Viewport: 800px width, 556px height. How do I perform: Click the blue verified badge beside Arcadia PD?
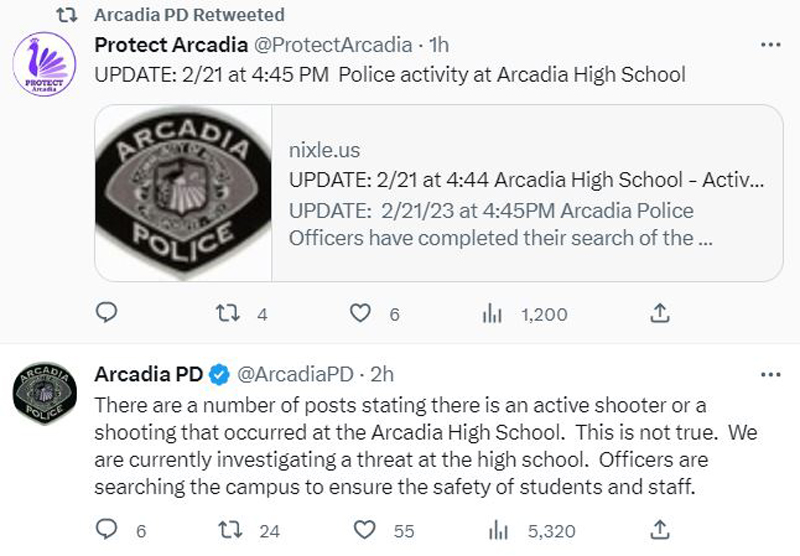219,375
